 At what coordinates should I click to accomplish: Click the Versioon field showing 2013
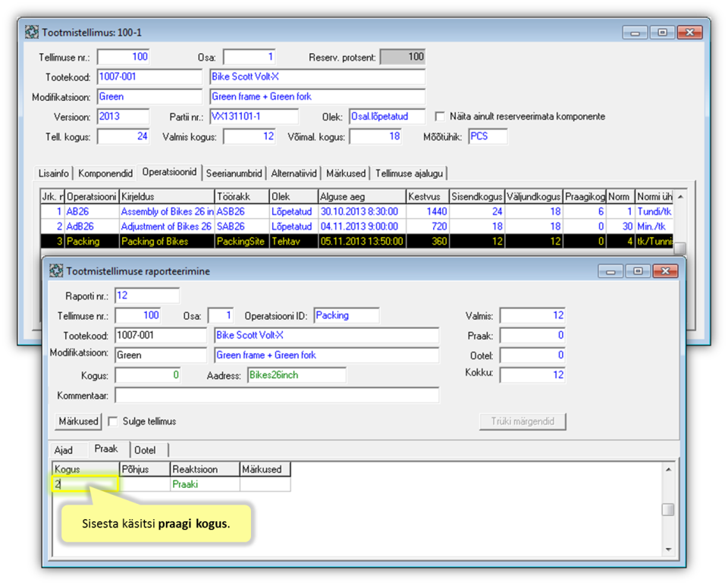point(123,117)
